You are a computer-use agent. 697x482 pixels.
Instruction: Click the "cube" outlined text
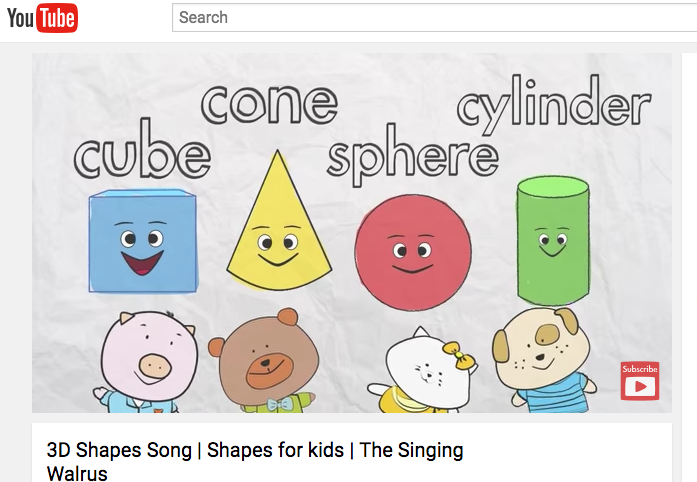(142, 149)
